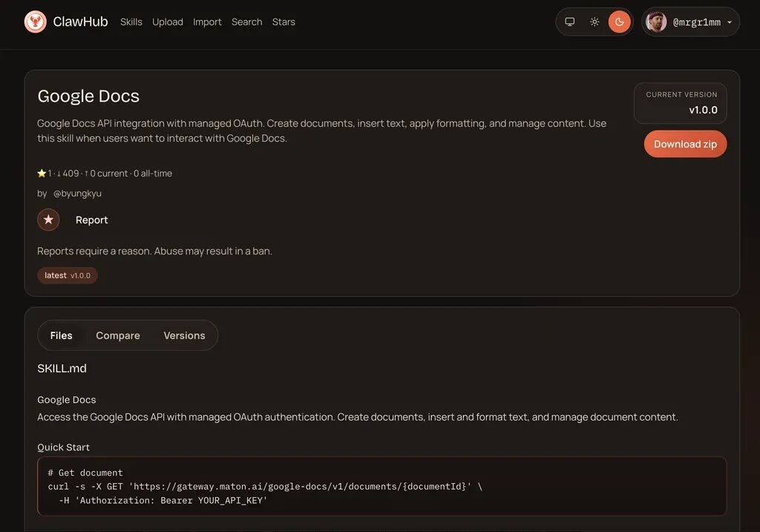Switch to the Versions tab
This screenshot has height=532, width=760.
click(184, 335)
